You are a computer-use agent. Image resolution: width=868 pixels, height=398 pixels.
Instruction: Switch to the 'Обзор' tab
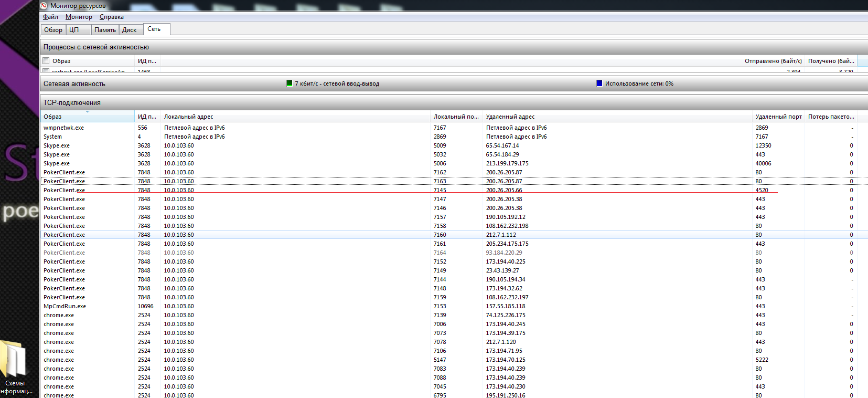coord(53,30)
